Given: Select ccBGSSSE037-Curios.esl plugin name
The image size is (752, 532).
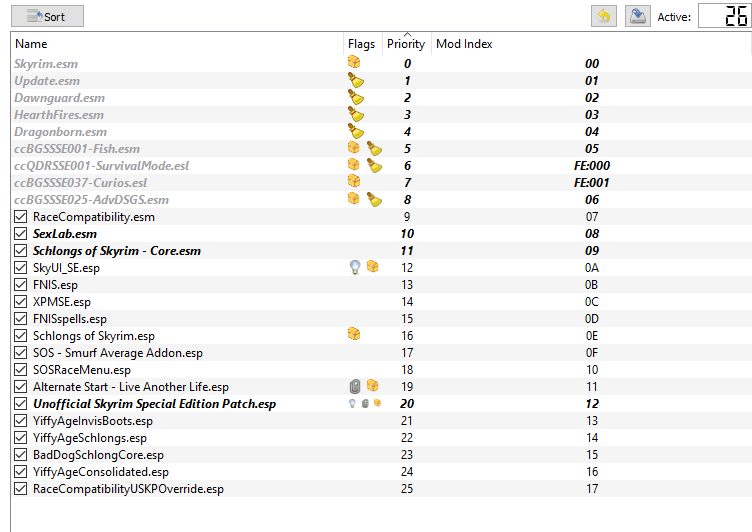Looking at the screenshot, I should (x=80, y=183).
